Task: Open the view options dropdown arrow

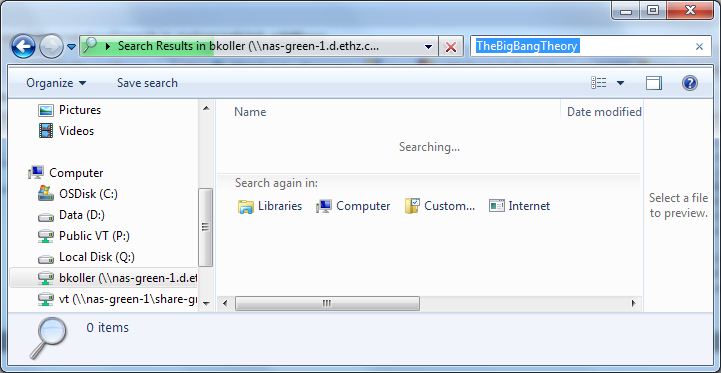Action: 620,83
